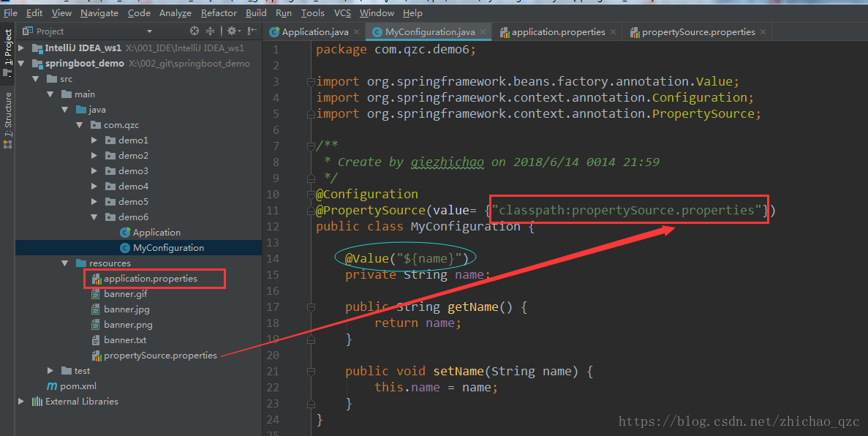Open the Run menu
868x436 pixels.
coord(284,12)
